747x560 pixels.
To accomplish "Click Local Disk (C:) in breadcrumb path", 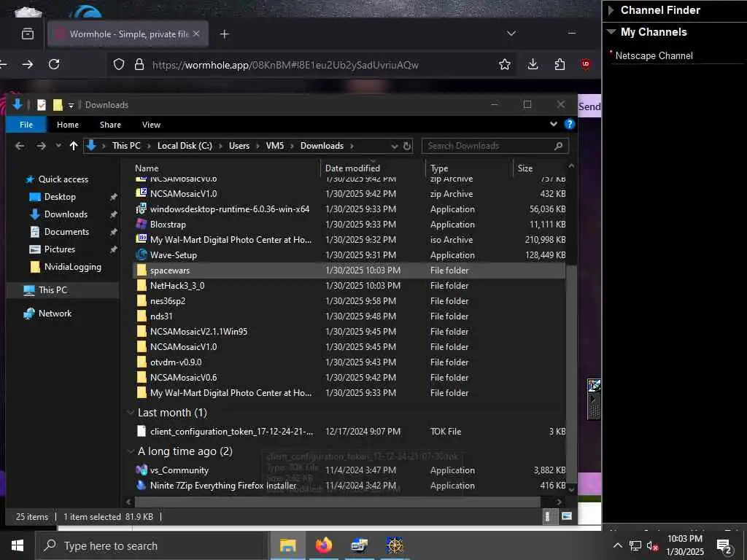I will click(185, 146).
